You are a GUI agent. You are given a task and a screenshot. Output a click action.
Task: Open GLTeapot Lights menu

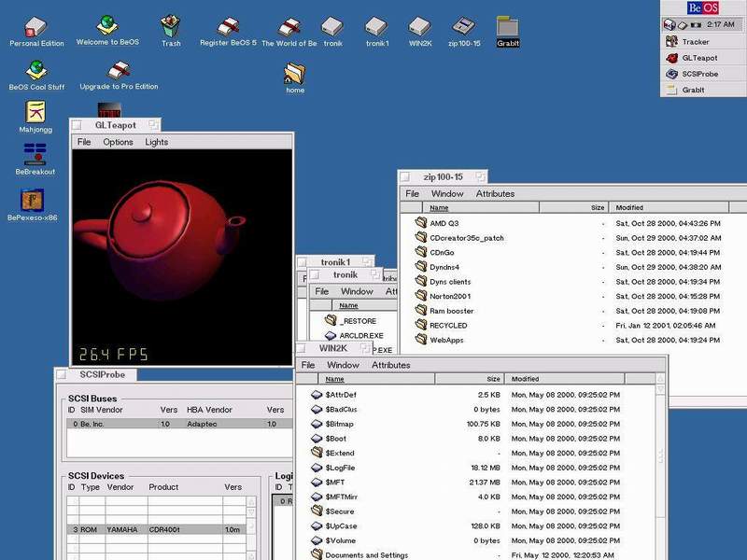(156, 142)
